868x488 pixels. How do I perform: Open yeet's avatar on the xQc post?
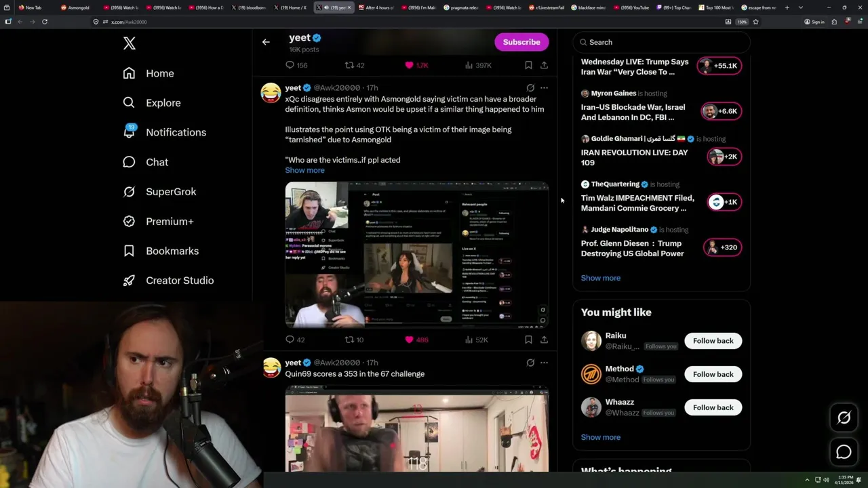(x=271, y=92)
